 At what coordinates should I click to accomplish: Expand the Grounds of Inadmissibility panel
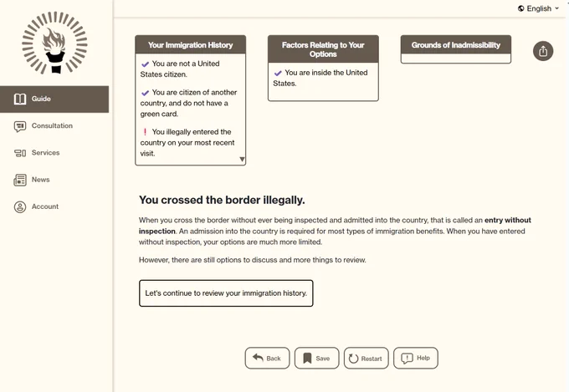(x=456, y=49)
